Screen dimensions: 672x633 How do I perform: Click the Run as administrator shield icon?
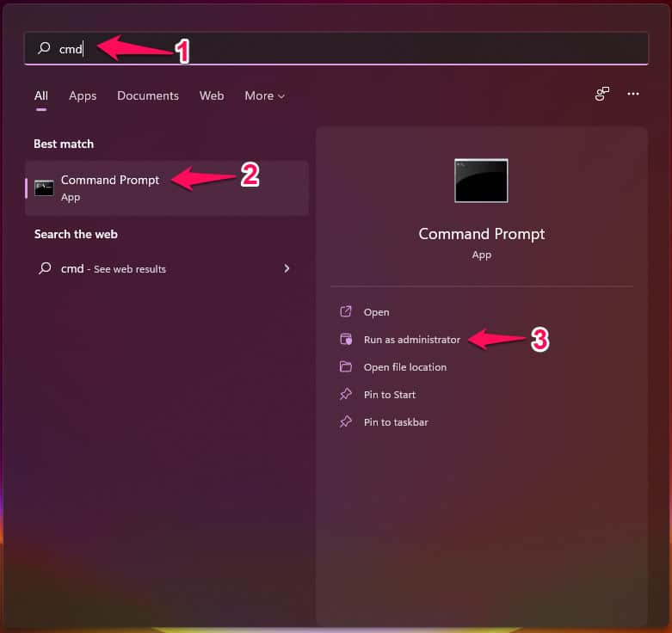tap(346, 339)
